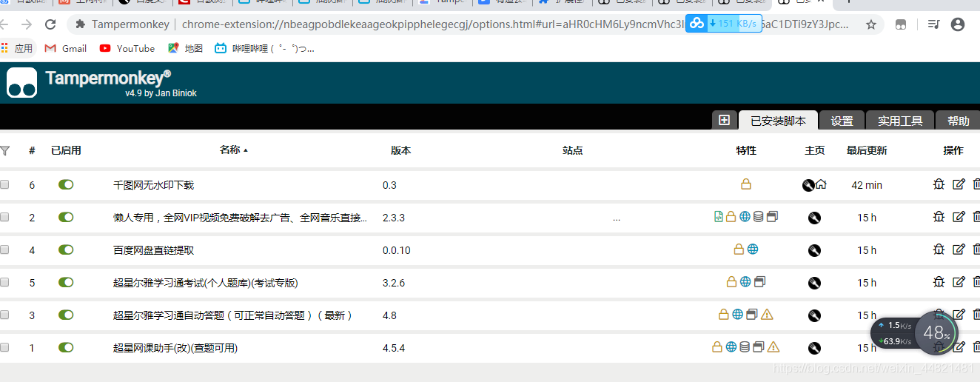Click the browser address bar

point(474,24)
